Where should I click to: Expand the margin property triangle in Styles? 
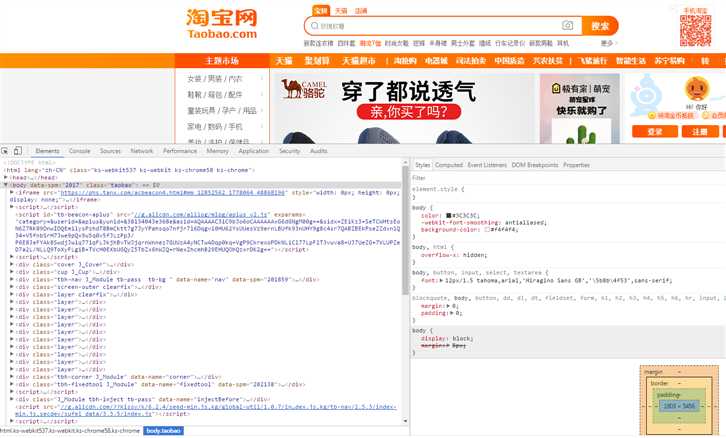[449, 306]
